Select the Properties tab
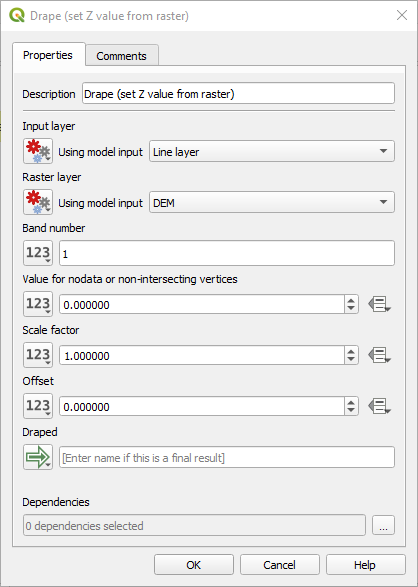This screenshot has width=418, height=587. [48, 55]
